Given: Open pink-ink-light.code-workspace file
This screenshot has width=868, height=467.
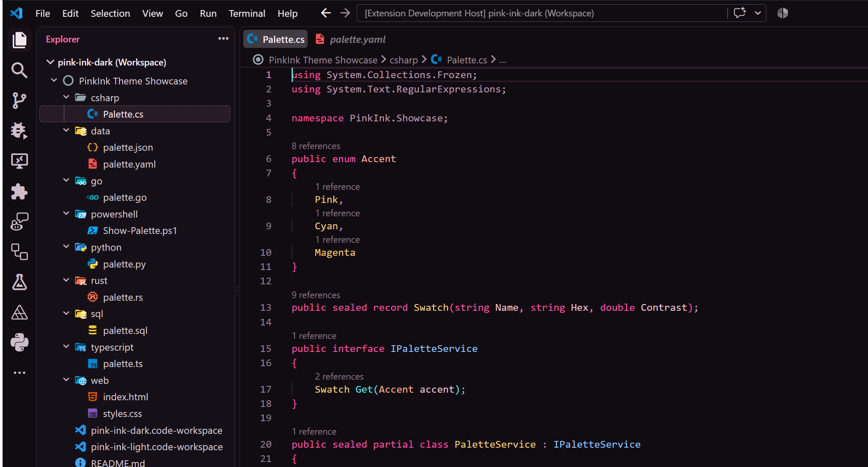Looking at the screenshot, I should (x=135, y=447).
